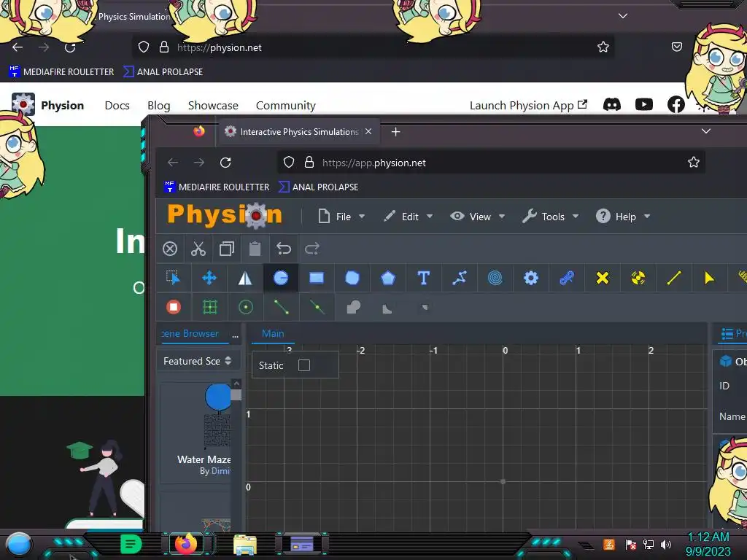Click the app.physion.net address bar
This screenshot has height=560, width=747.
491,163
